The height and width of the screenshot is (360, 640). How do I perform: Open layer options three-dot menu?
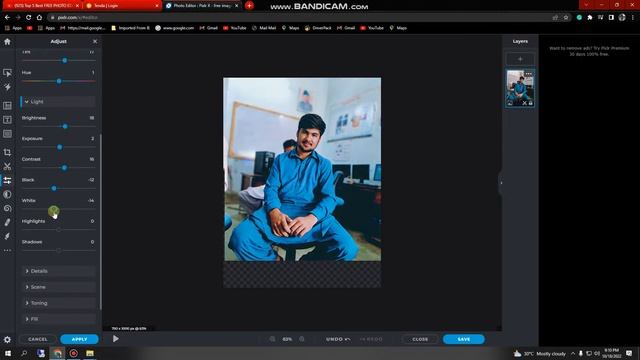pos(529,74)
